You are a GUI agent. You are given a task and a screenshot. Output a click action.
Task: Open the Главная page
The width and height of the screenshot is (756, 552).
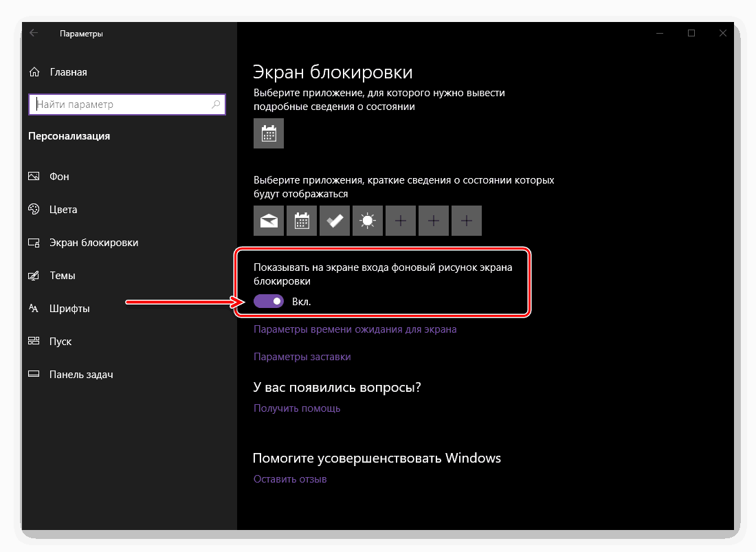coord(69,71)
